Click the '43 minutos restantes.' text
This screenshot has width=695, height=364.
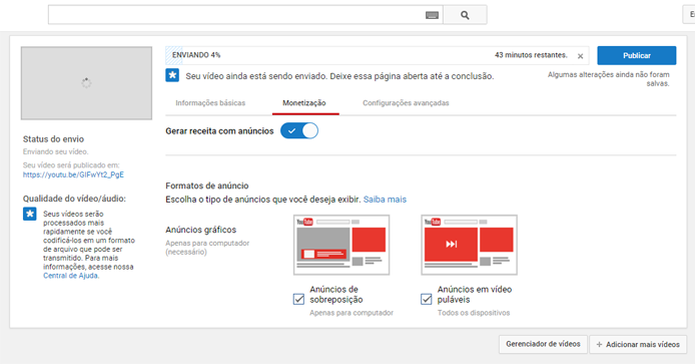(531, 55)
